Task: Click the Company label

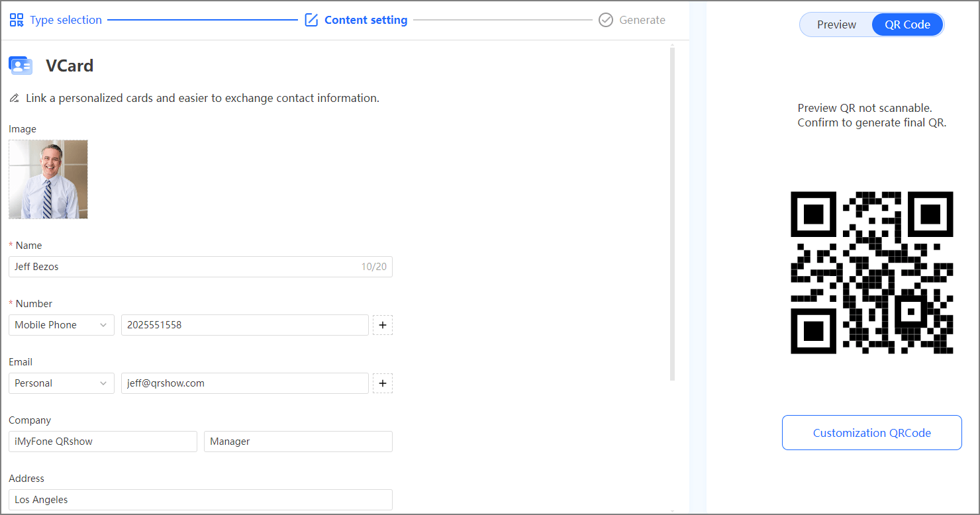Action: 30,420
